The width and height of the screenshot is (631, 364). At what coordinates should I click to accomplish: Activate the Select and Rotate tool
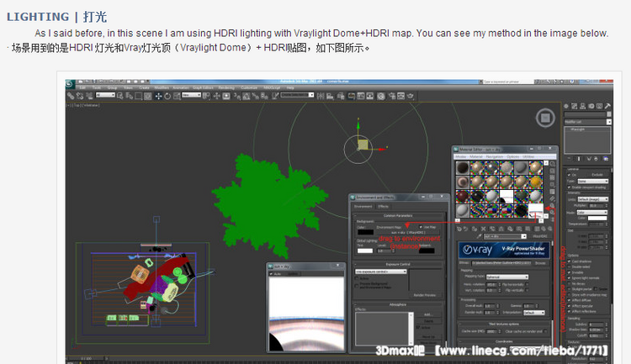click(x=167, y=96)
